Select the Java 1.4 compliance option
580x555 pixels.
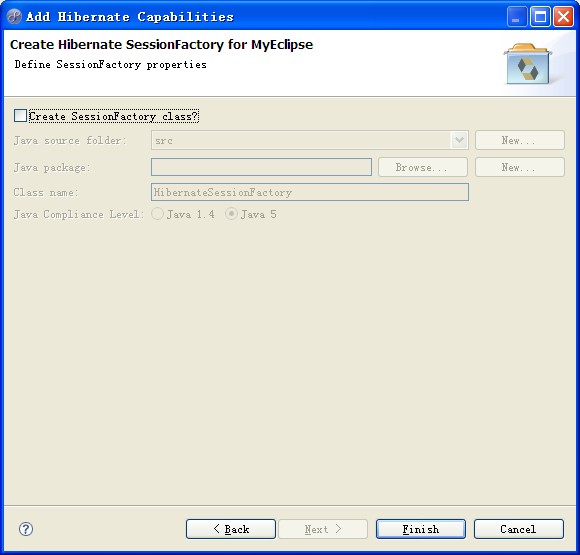(x=158, y=214)
